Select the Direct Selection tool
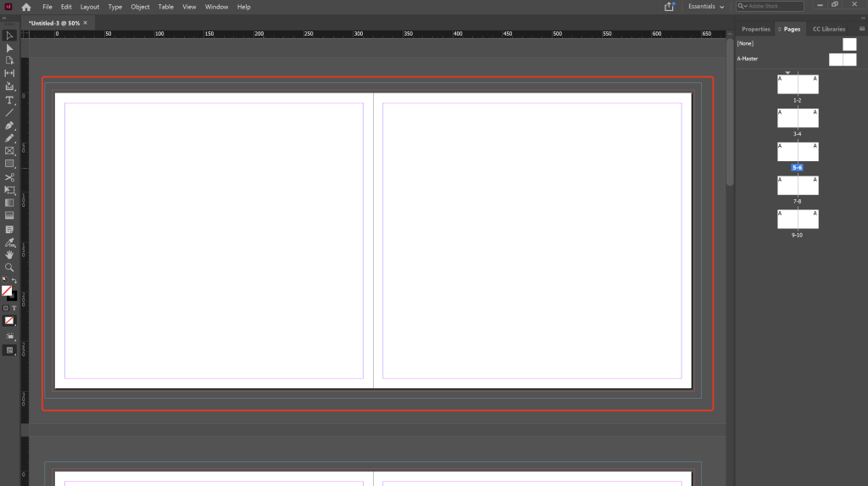 [9, 48]
